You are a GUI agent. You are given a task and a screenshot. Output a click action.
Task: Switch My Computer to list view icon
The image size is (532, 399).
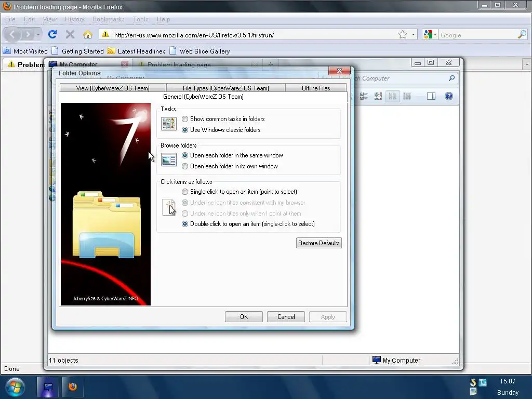[393, 96]
